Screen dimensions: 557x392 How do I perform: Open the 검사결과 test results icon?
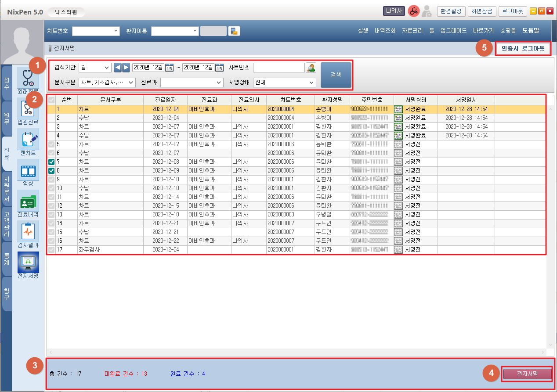pyautogui.click(x=28, y=233)
